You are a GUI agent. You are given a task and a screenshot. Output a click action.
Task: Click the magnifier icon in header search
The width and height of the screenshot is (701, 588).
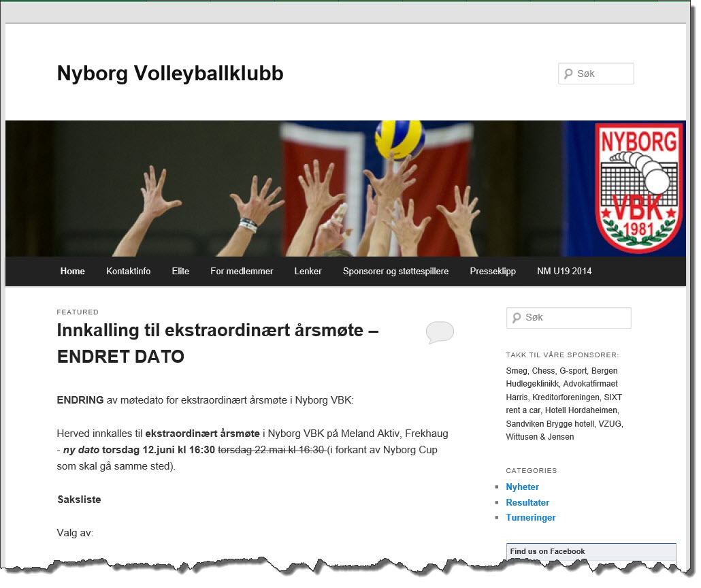point(568,73)
